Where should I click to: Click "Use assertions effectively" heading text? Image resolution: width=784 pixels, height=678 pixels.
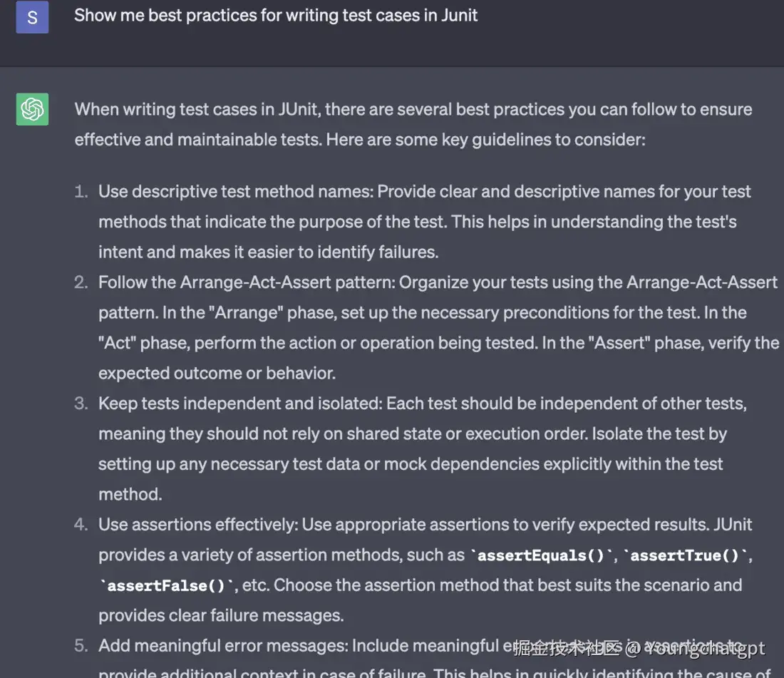[197, 525]
